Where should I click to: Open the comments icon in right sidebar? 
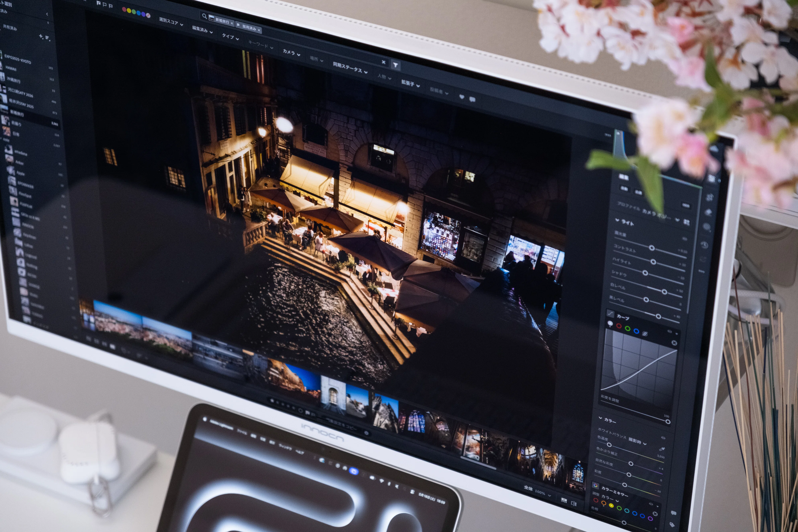coord(674,513)
